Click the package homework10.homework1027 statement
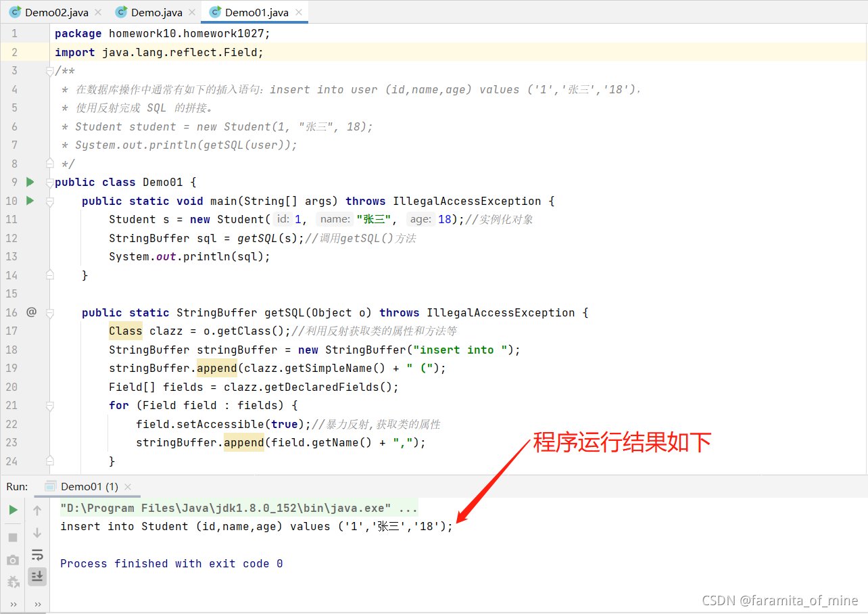The width and height of the screenshot is (868, 614). coord(162,33)
